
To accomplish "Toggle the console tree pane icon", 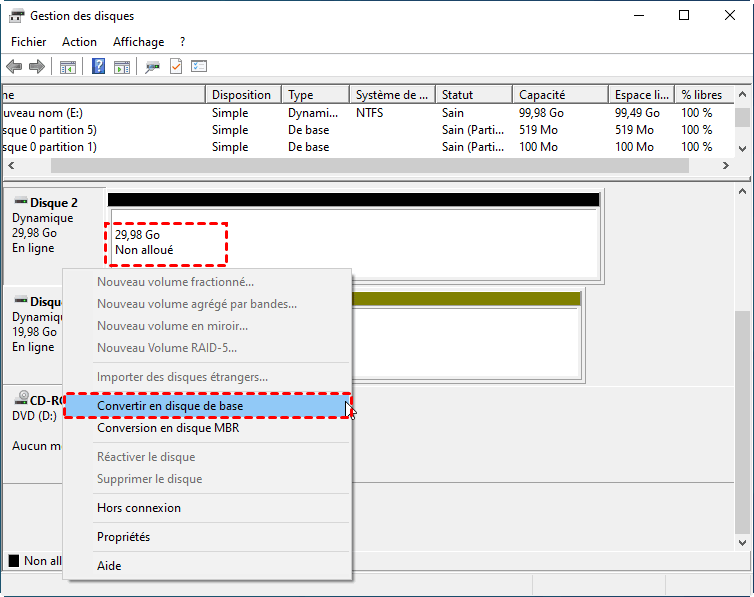I will tap(68, 67).
